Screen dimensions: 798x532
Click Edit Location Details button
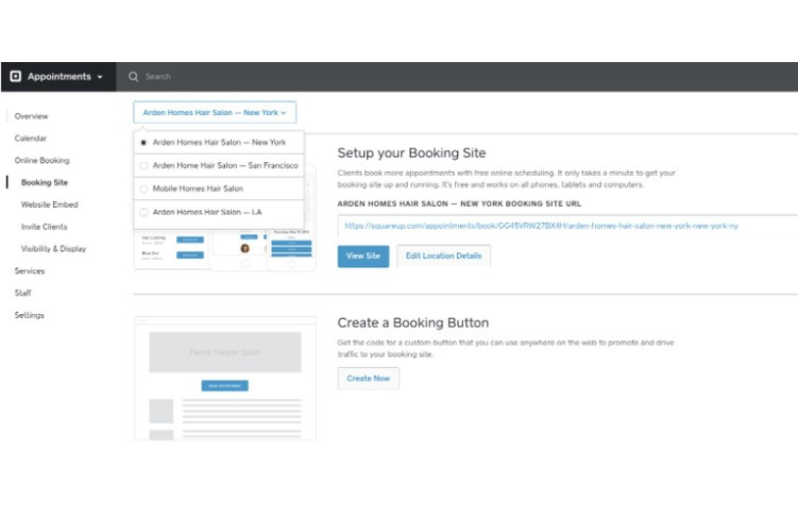coord(444,256)
